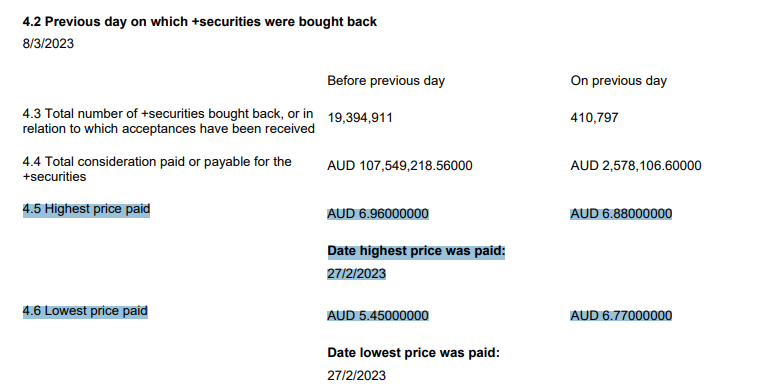Click the highlighted price AUD 6.88000000
Screen dimensions: 762x386
[x=621, y=214]
